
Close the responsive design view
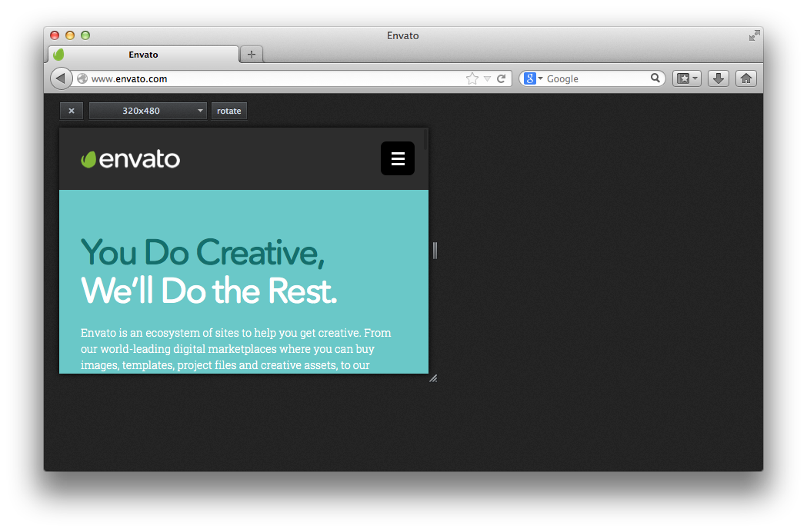[x=72, y=111]
